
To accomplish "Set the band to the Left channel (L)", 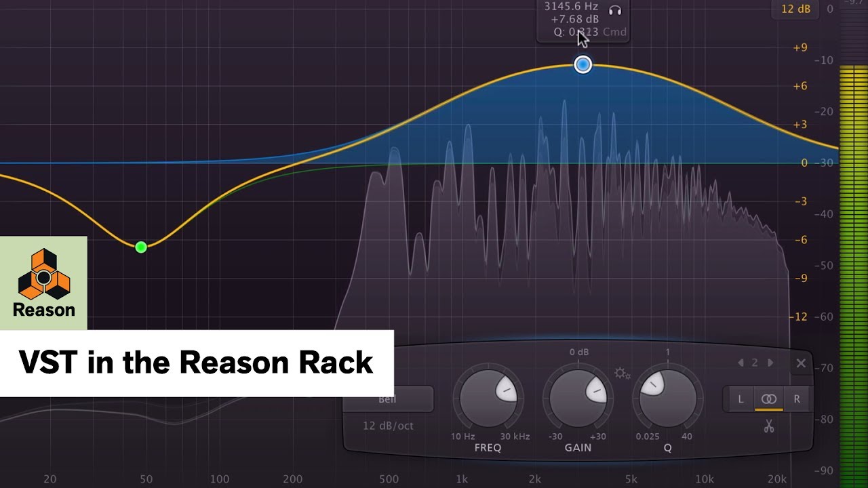I will tap(741, 399).
